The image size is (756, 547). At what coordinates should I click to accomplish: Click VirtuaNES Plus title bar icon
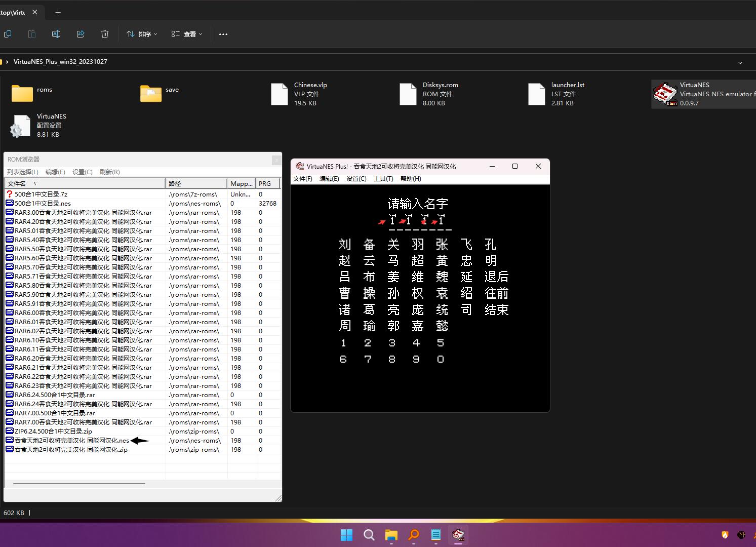click(300, 166)
